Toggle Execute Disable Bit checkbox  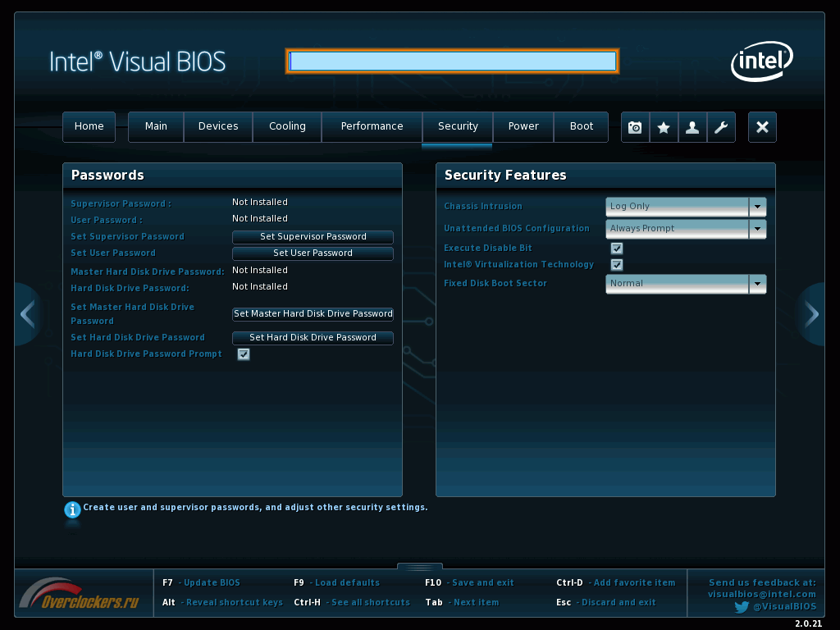pos(617,248)
